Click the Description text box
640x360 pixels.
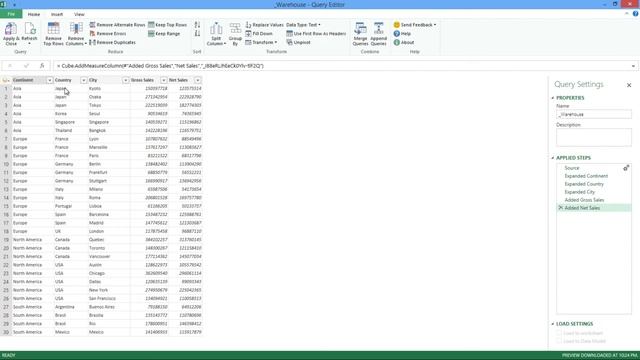(593, 138)
